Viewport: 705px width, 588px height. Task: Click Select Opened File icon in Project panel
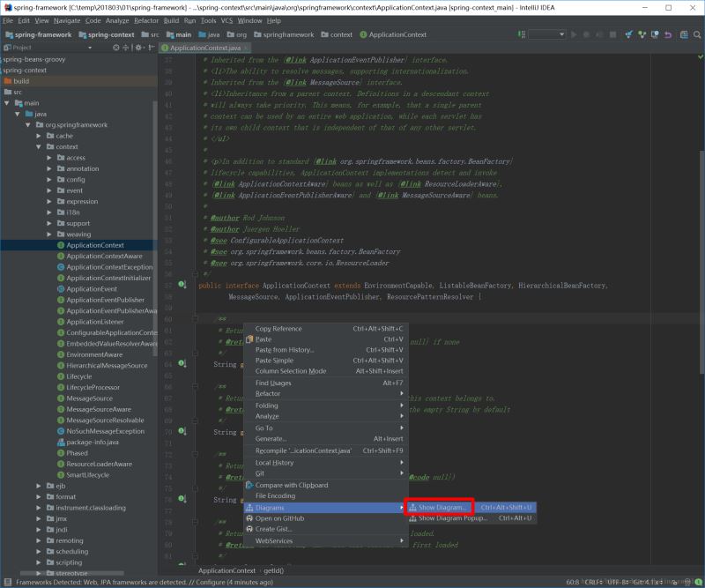[116, 47]
